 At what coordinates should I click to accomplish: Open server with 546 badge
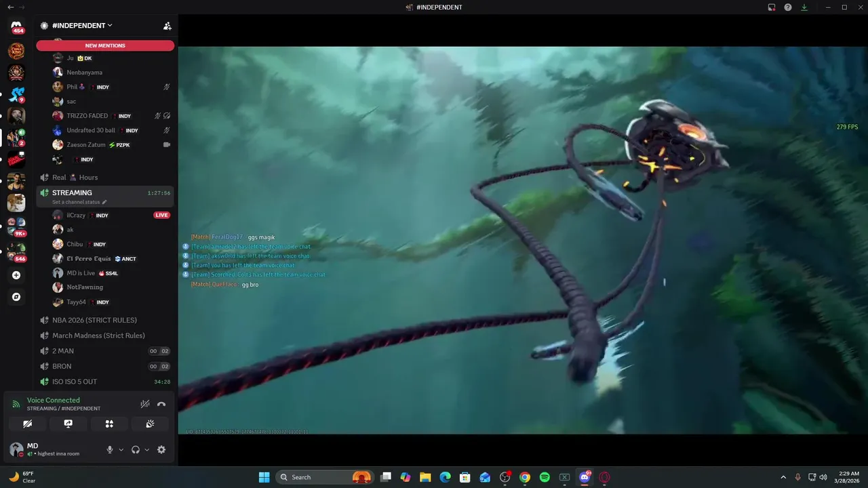coord(16,251)
